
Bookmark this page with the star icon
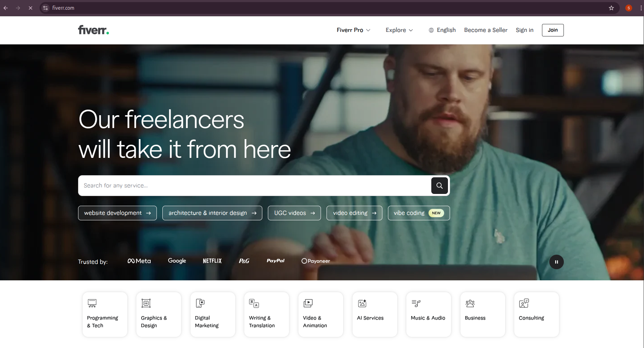pos(611,8)
